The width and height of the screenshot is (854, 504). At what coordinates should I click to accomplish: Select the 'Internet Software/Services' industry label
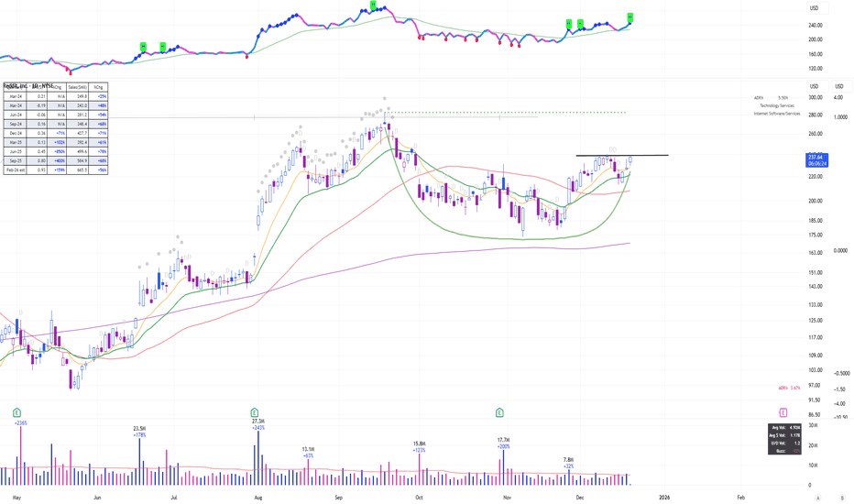777,114
